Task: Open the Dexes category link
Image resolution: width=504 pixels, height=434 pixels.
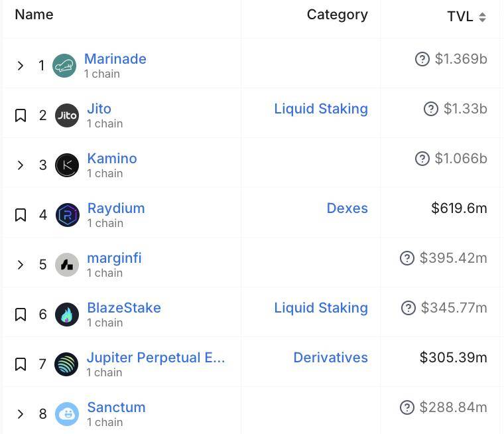Action: coord(347,208)
